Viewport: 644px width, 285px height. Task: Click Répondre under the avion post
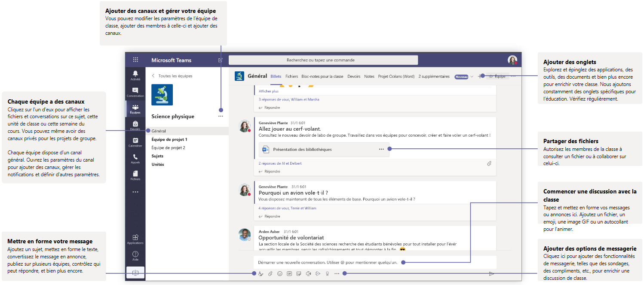(x=272, y=216)
